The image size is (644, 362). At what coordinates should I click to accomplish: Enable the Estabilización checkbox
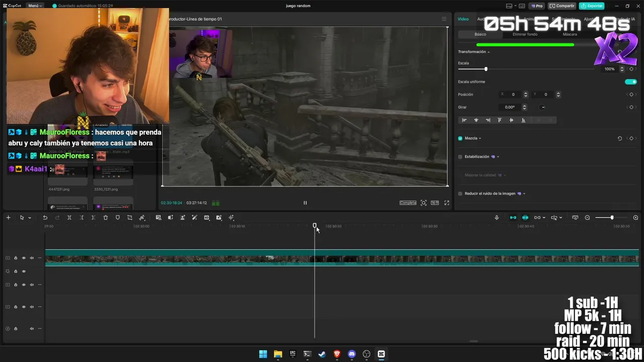click(460, 157)
